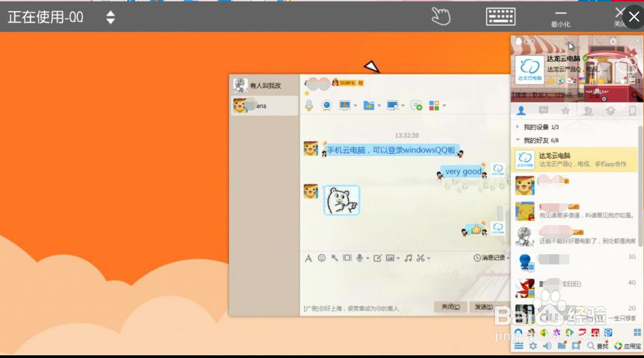Click the music note icon
The width and height of the screenshot is (644, 358).
pyautogui.click(x=408, y=258)
